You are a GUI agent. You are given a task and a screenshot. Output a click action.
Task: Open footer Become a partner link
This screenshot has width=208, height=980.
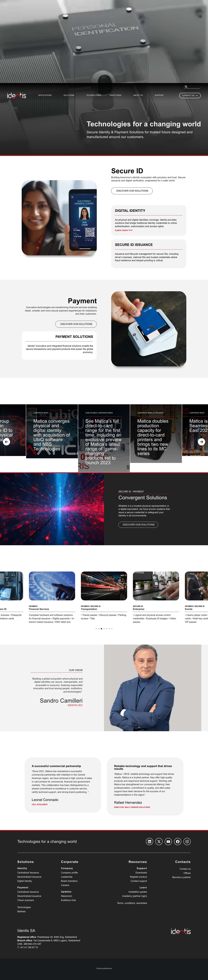(181, 877)
